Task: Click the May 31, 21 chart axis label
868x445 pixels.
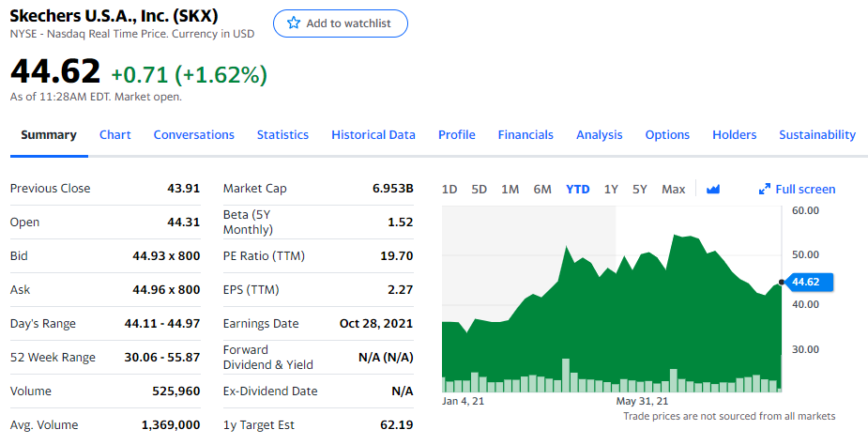Action: 642,401
